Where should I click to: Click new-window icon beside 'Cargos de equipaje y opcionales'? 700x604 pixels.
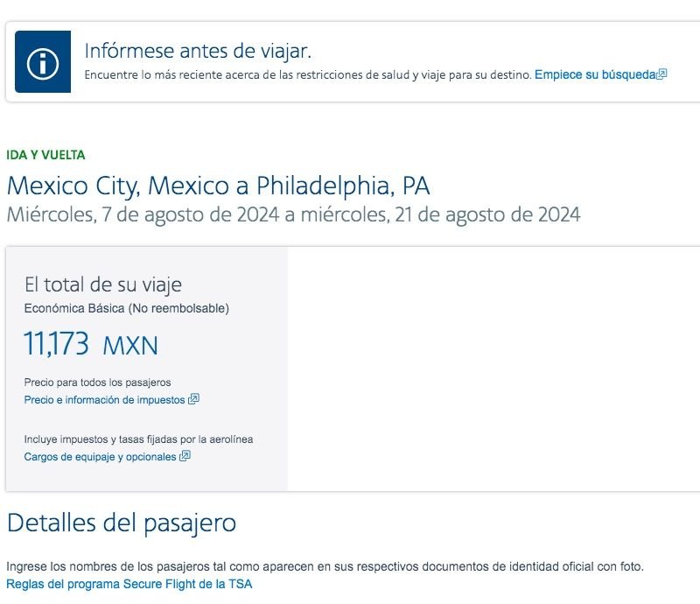[x=185, y=457]
